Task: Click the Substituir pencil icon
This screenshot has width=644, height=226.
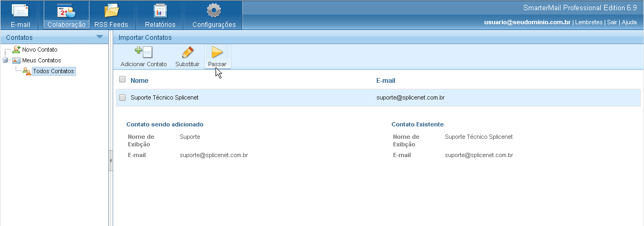Action: click(x=188, y=52)
